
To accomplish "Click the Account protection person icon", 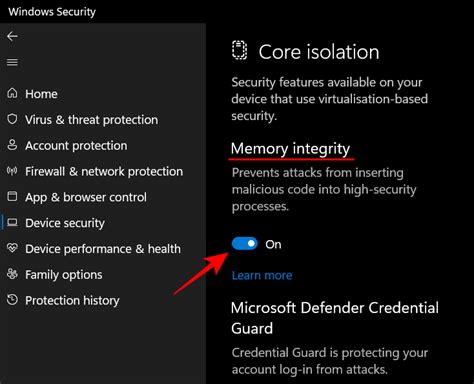I will pos(12,145).
